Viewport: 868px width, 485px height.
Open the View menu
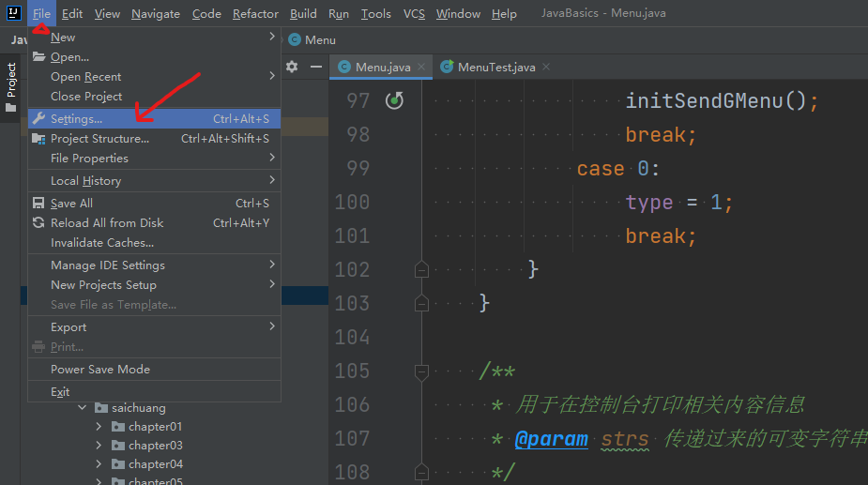(x=107, y=13)
